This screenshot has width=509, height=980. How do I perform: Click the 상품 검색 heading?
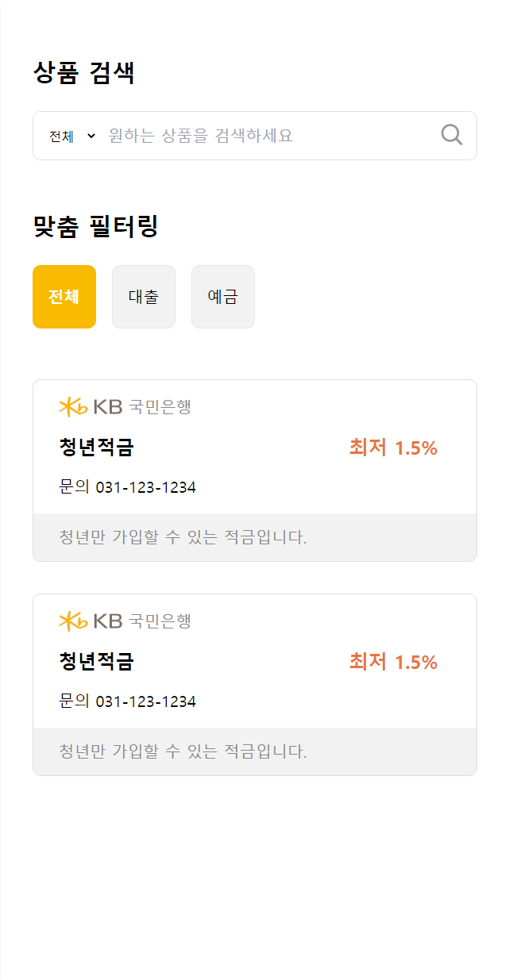tap(82, 71)
